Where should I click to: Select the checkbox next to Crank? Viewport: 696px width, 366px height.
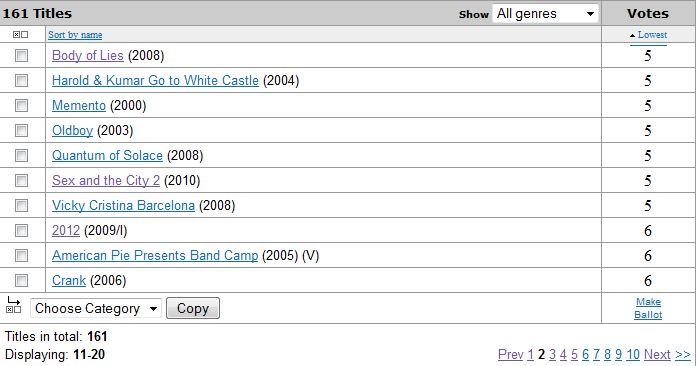[21, 280]
